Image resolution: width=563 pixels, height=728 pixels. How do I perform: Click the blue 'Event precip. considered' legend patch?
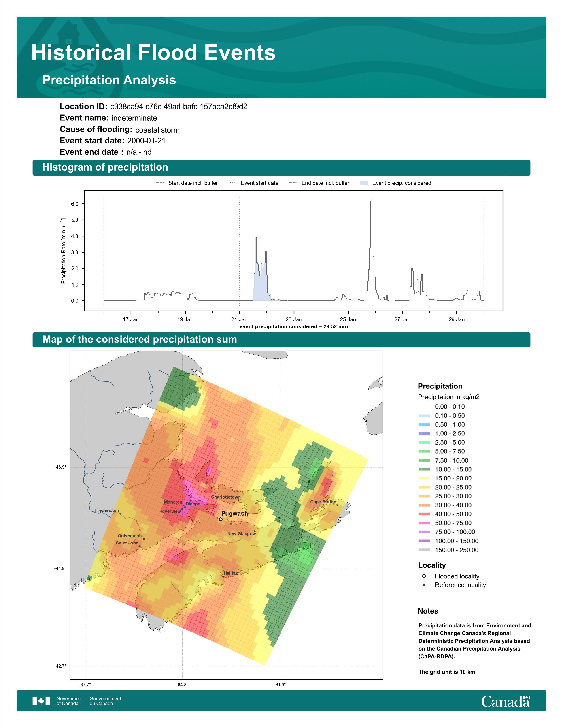[364, 183]
